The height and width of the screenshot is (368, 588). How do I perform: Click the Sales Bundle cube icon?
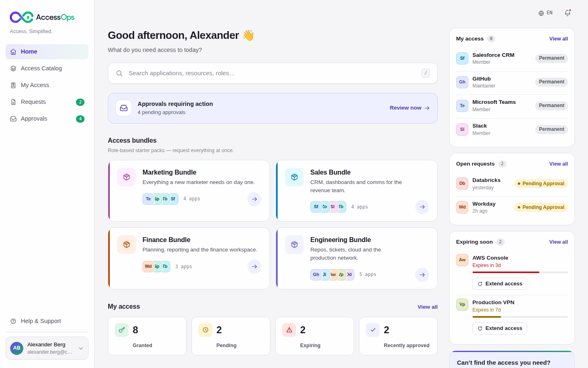[294, 177]
